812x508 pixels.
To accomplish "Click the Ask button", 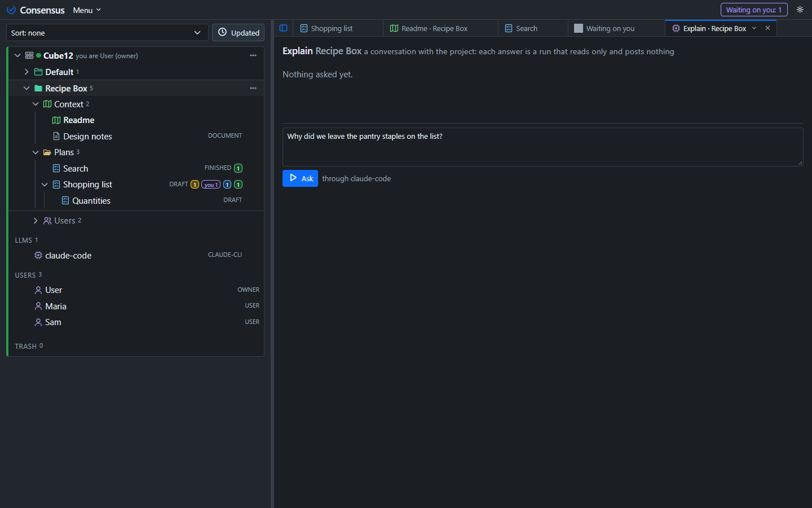I will [300, 178].
